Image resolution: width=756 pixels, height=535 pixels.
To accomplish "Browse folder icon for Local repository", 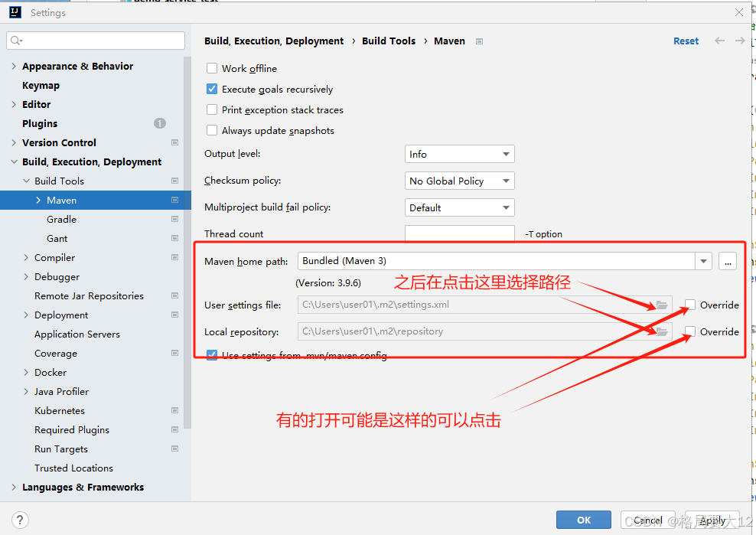I will point(662,332).
